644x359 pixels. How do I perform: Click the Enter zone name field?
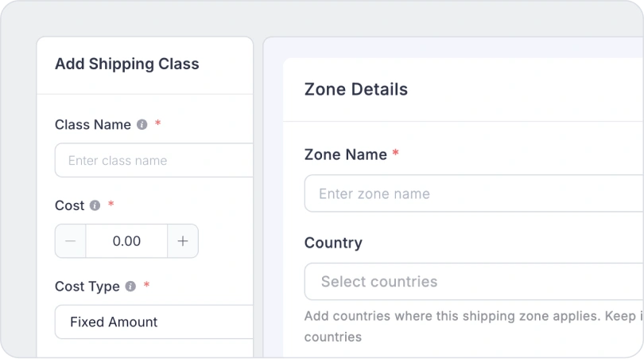473,193
